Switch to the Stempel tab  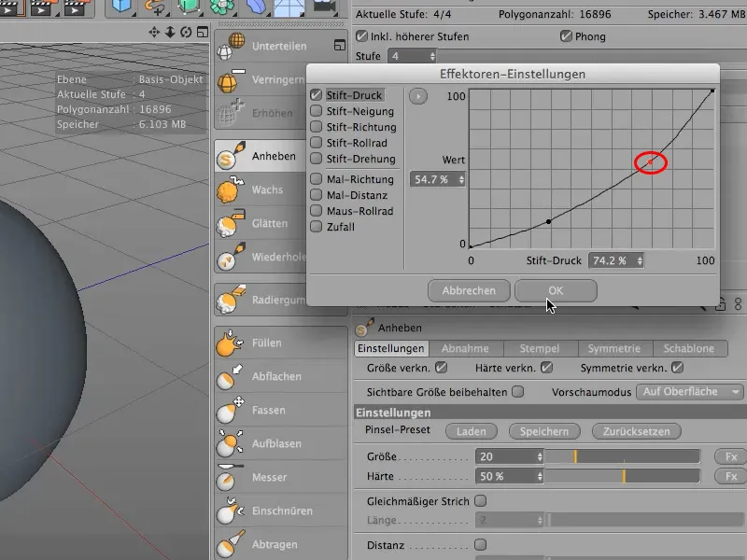pos(540,348)
